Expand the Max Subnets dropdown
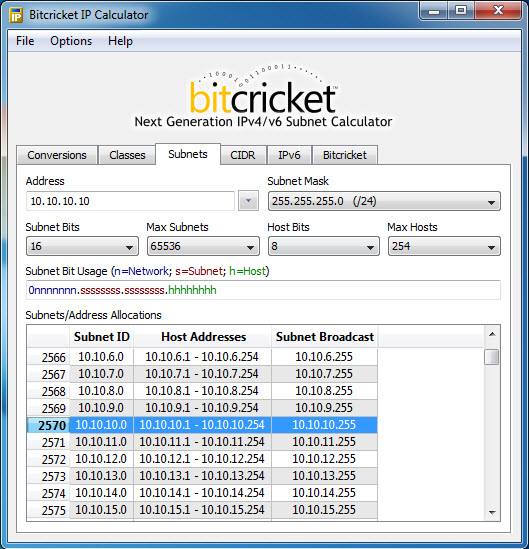529x549 pixels. click(203, 246)
